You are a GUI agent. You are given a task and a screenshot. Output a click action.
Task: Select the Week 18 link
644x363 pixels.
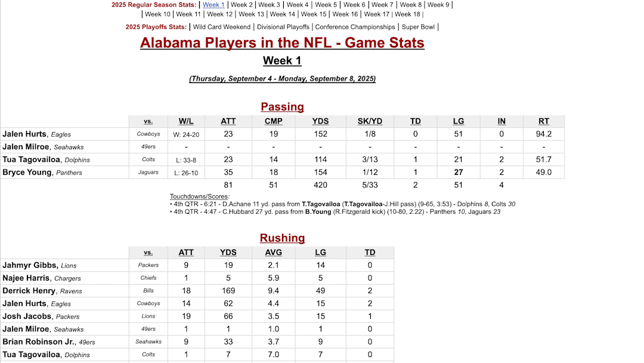click(407, 14)
